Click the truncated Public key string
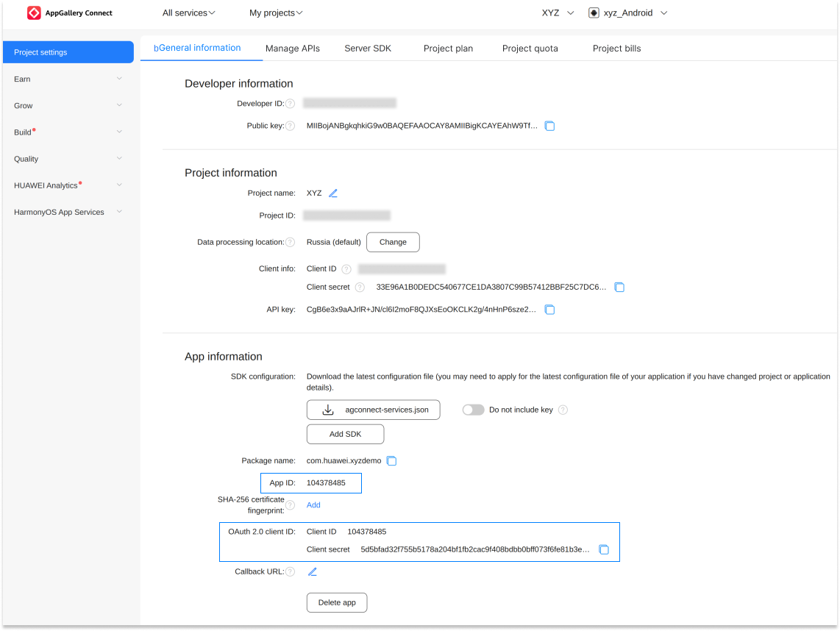The image size is (840, 631). tap(422, 126)
